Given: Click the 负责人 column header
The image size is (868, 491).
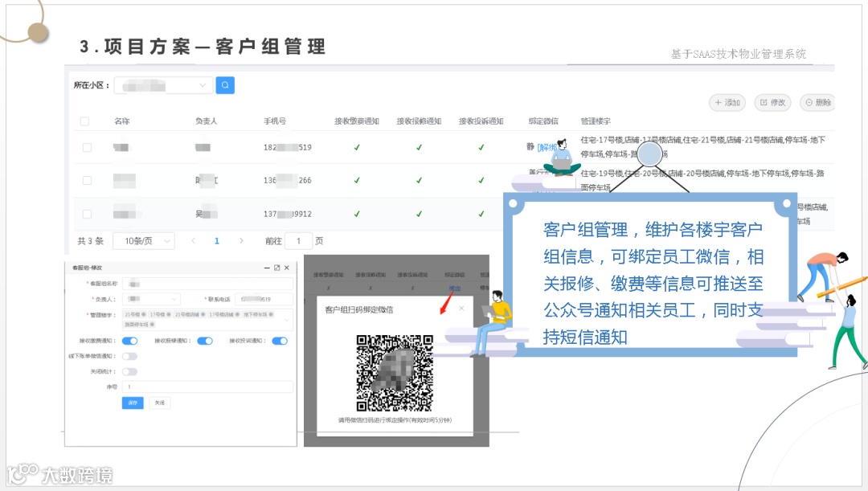Looking at the screenshot, I should pos(207,121).
